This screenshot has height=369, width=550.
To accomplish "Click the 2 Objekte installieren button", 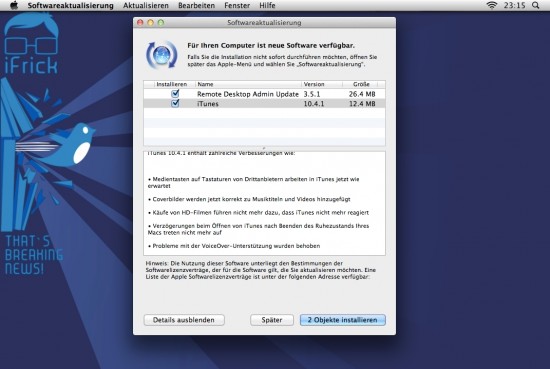I will [x=343, y=320].
